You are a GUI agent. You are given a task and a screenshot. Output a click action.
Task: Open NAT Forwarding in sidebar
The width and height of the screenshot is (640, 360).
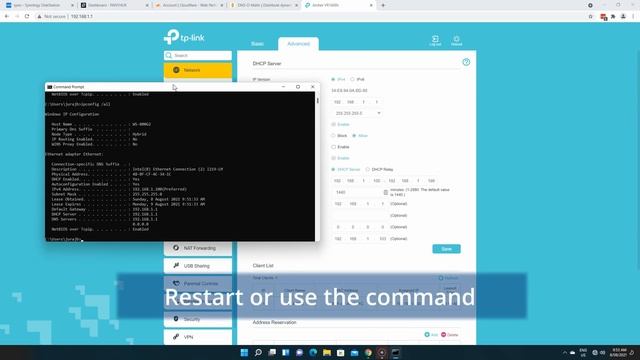(x=198, y=248)
